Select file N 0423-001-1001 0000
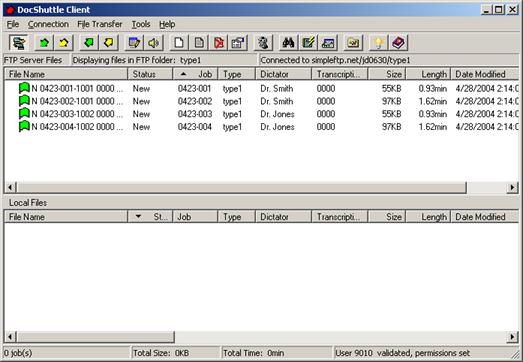The image size is (523, 362). click(77, 88)
